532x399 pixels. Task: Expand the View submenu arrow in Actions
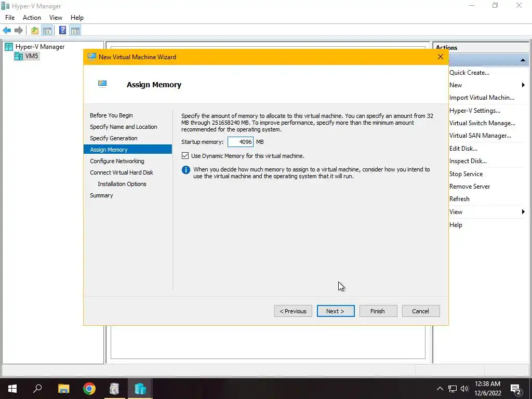click(x=523, y=212)
